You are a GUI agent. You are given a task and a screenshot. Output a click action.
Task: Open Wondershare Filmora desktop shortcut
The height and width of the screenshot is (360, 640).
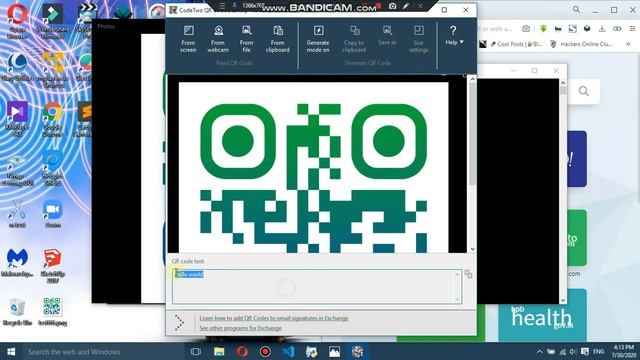pos(53,20)
